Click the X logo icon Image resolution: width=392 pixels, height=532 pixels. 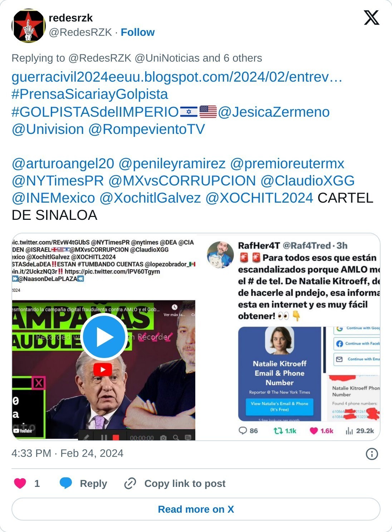[x=372, y=18]
